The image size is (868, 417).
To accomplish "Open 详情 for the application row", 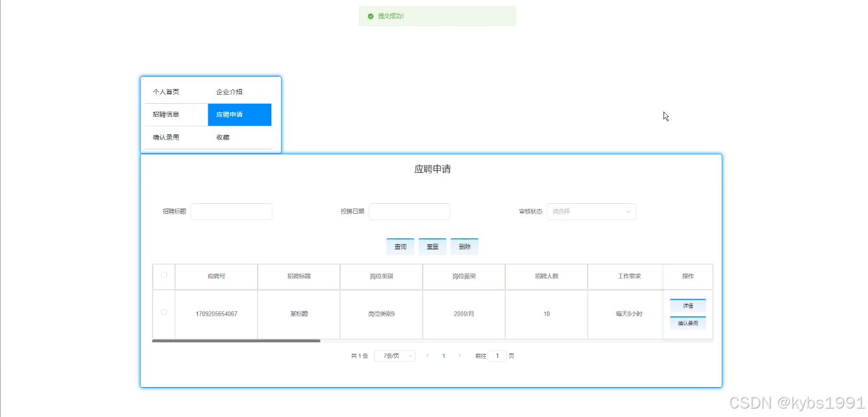I will [688, 306].
